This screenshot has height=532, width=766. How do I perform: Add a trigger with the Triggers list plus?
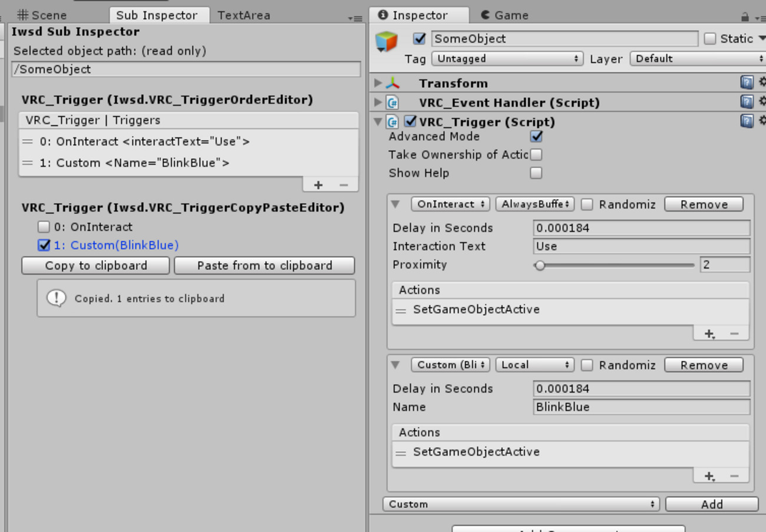[x=318, y=185]
